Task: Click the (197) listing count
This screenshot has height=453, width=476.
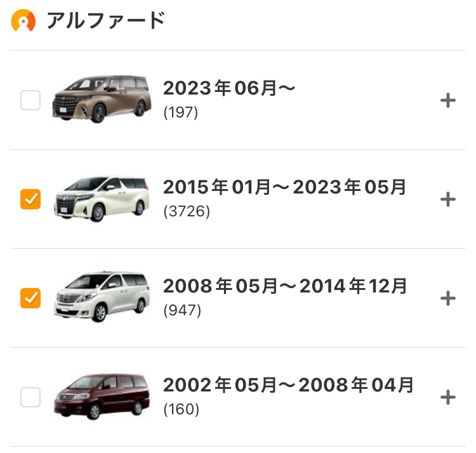Action: coord(181,112)
